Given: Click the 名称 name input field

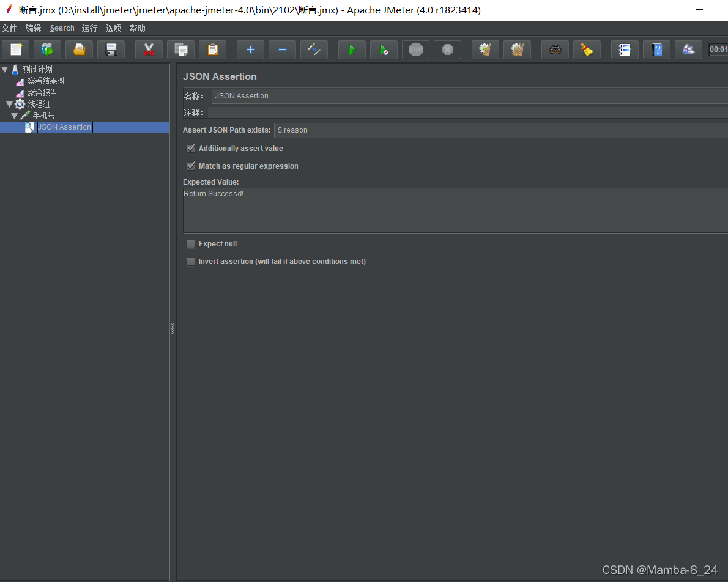Looking at the screenshot, I should [469, 96].
